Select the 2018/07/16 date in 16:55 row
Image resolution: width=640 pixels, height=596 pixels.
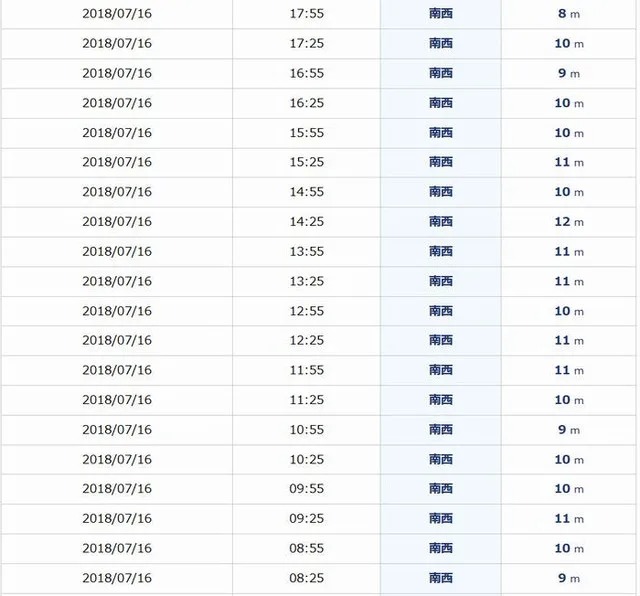[x=116, y=73]
